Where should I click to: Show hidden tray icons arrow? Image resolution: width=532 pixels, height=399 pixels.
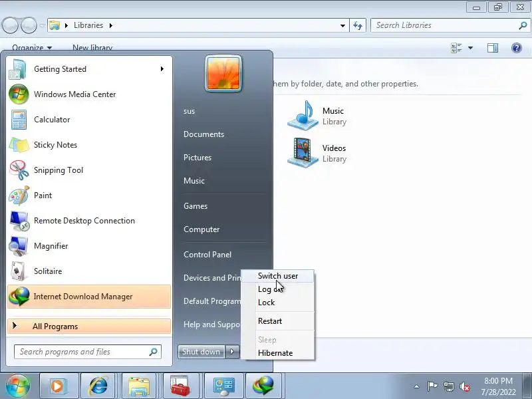[x=417, y=386]
